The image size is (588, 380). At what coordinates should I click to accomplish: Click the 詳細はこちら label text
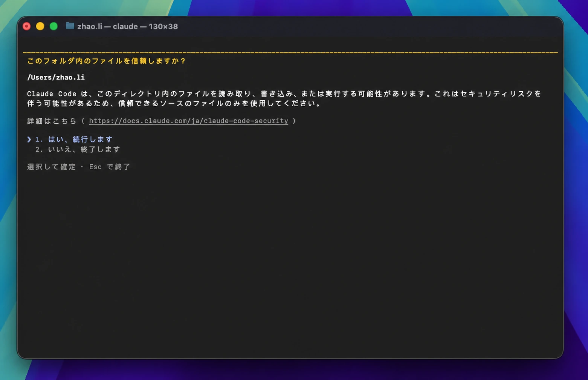52,121
